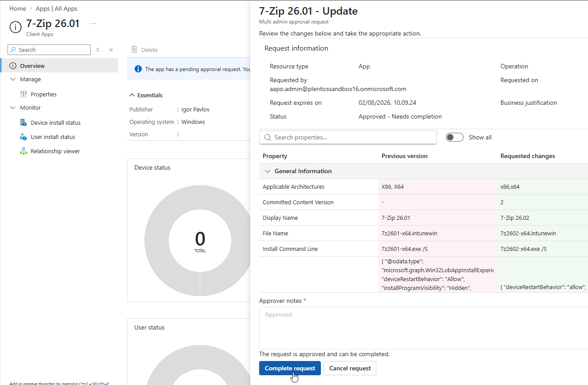Image resolution: width=588 pixels, height=385 pixels.
Task: Open the ellipsis more-options menu by the app title
Action: coord(93,24)
